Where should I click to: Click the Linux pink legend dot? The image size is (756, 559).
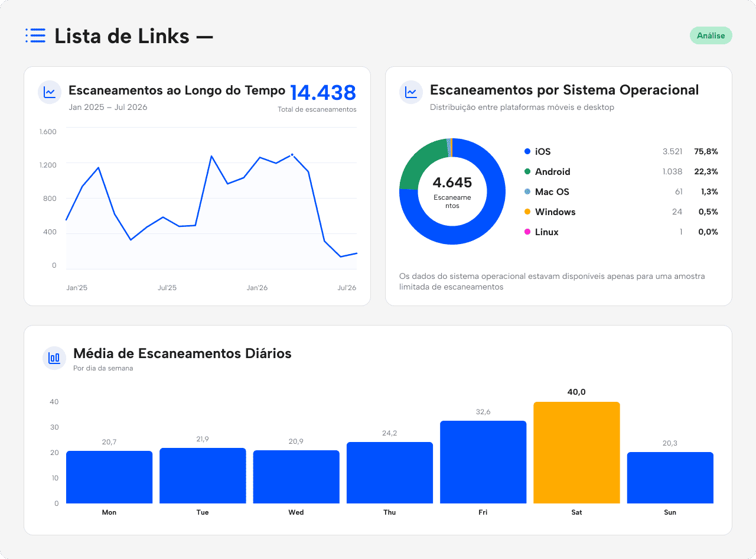click(x=527, y=232)
